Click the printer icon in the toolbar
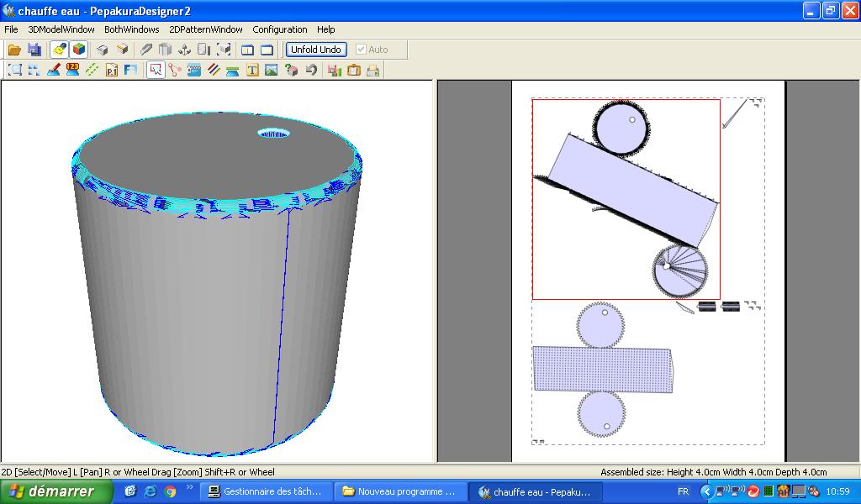This screenshot has height=504, width=861. pyautogui.click(x=372, y=71)
